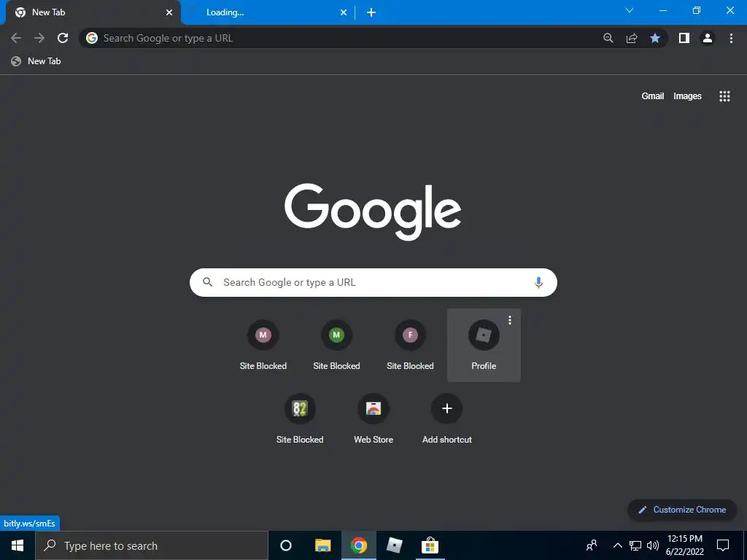
Task: Go forward using the forward arrow
Action: (x=39, y=38)
